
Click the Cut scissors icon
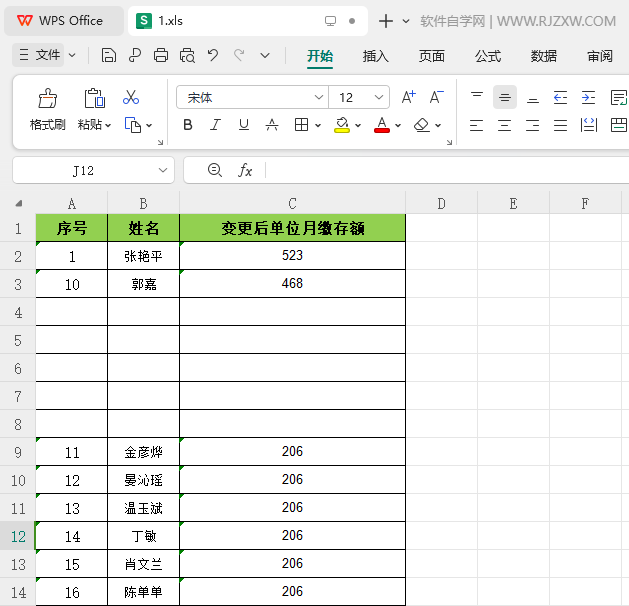pyautogui.click(x=131, y=97)
